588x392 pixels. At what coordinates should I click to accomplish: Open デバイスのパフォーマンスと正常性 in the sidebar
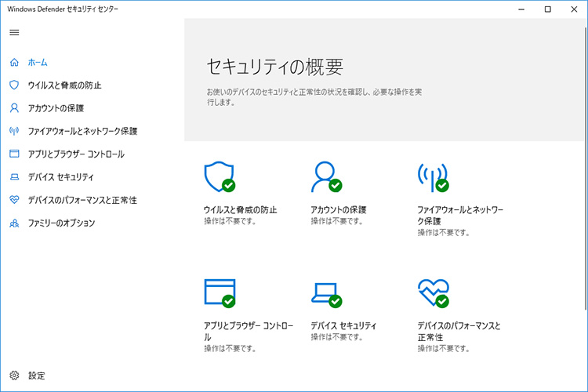pos(82,200)
